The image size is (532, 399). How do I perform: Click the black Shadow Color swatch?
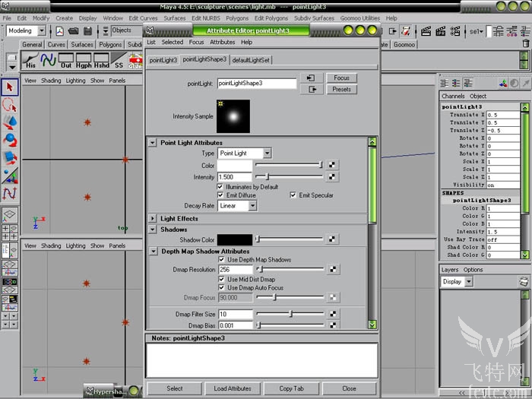click(x=235, y=239)
